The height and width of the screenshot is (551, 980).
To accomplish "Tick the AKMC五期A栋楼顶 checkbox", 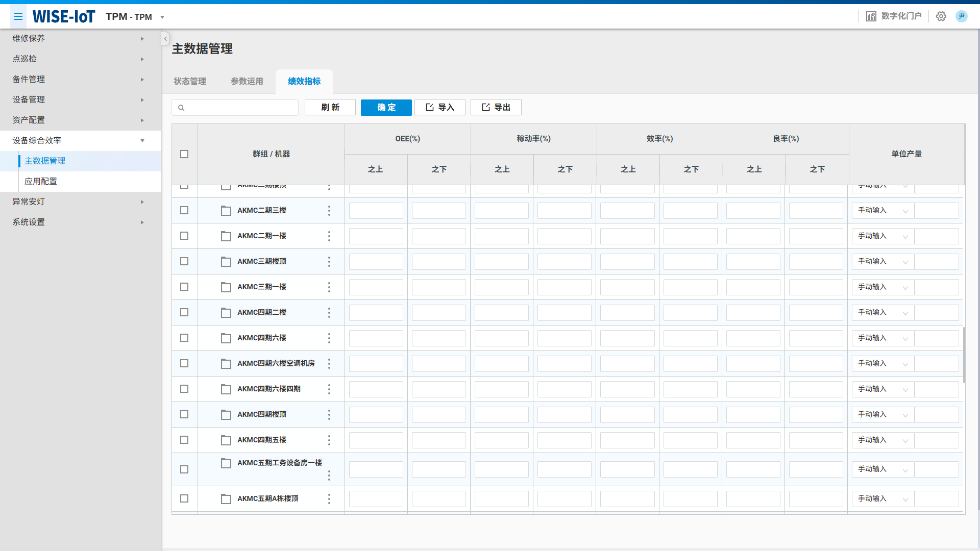I will point(184,498).
